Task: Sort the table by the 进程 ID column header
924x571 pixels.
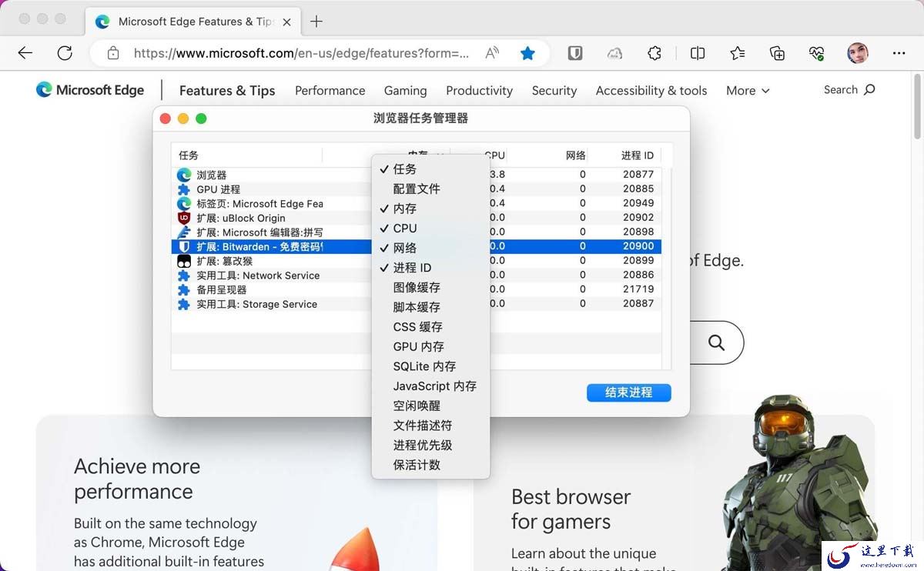Action: pyautogui.click(x=625, y=155)
